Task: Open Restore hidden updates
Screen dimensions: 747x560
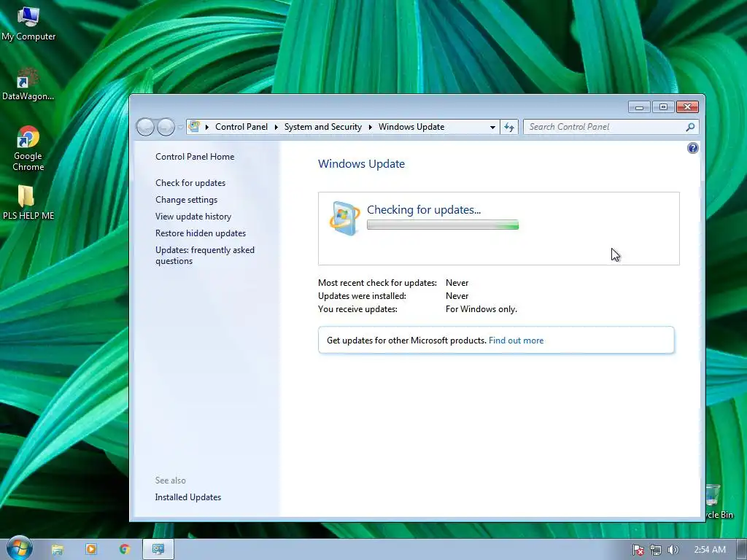Action: 201,233
